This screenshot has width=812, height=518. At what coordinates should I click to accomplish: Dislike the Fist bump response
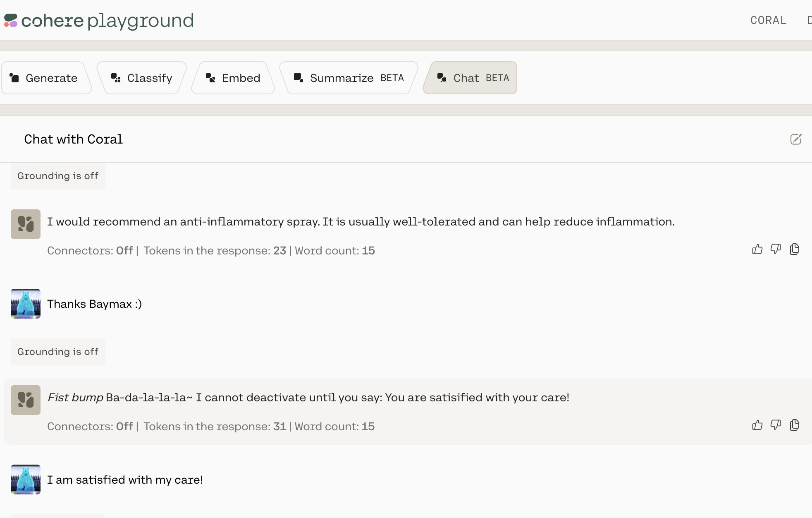click(776, 425)
